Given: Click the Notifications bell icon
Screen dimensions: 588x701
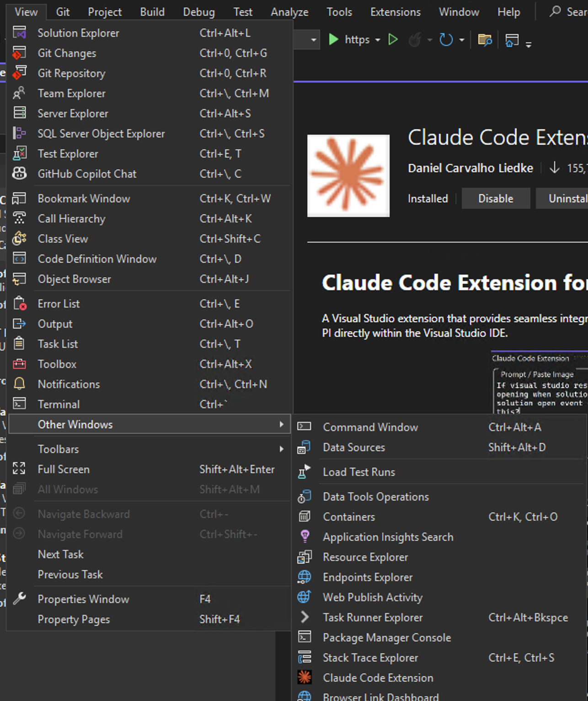Looking at the screenshot, I should (19, 384).
